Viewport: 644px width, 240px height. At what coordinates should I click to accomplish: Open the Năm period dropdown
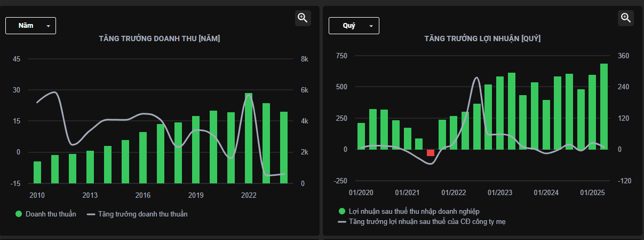pos(30,26)
